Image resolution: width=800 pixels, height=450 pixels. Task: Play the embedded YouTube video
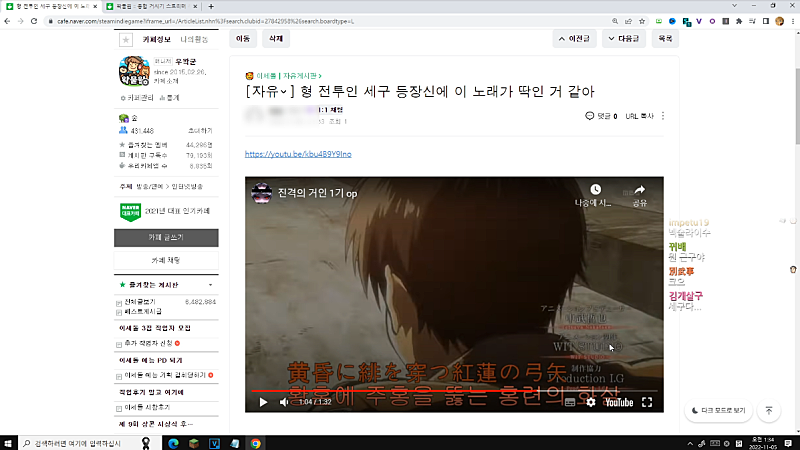[x=263, y=402]
